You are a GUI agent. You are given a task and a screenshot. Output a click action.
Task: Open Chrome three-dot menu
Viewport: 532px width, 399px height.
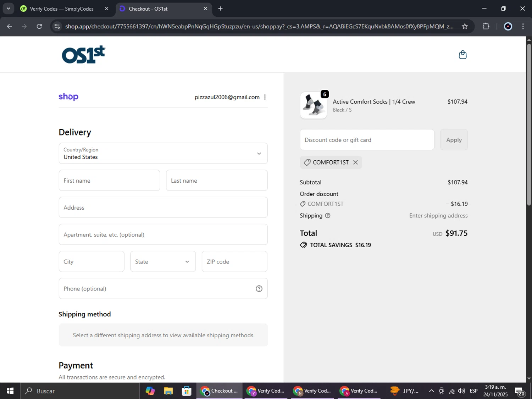523,26
